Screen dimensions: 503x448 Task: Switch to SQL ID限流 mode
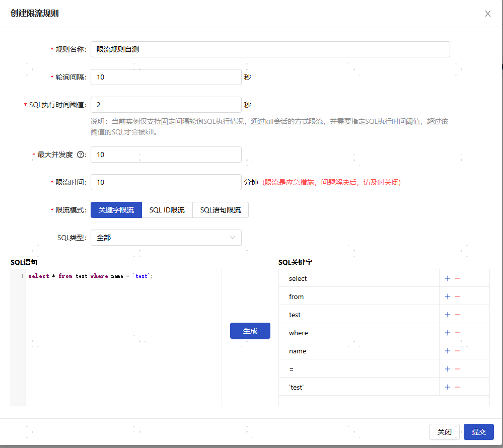click(167, 210)
